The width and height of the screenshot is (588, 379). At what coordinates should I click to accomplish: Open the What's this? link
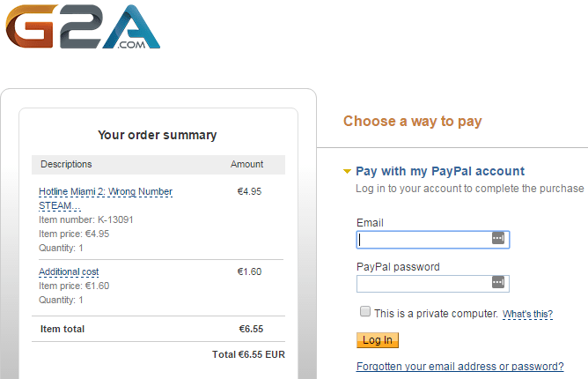tap(527, 314)
